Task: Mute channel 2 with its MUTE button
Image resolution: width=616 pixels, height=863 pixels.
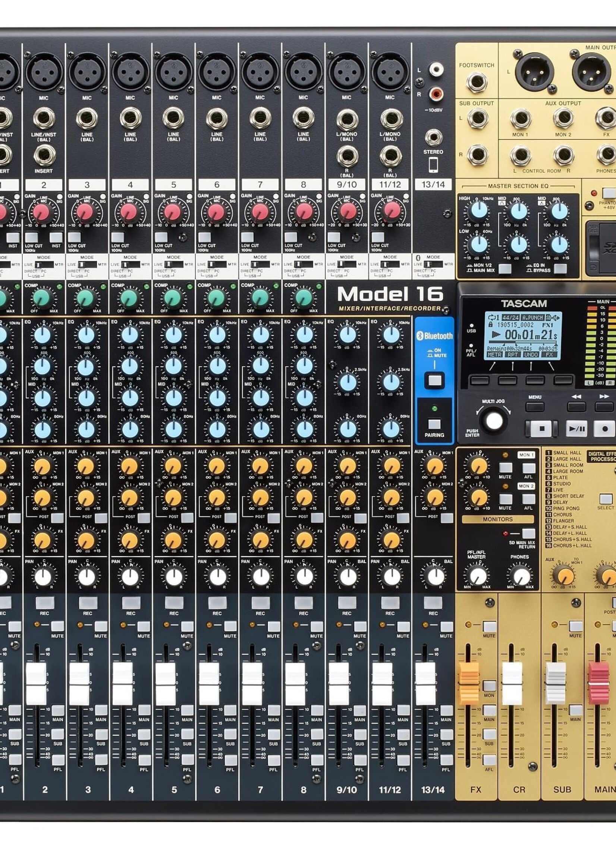Action: pyautogui.click(x=58, y=626)
